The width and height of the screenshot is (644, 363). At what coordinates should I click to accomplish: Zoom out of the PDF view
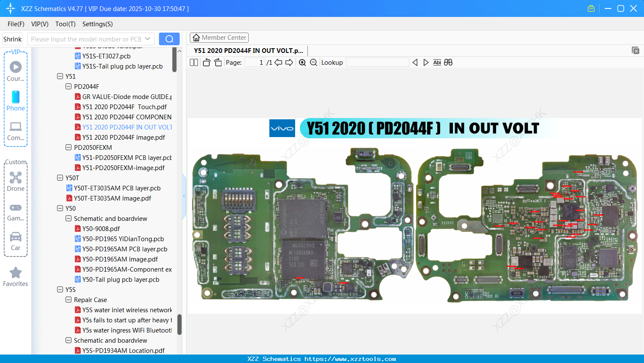click(x=313, y=62)
